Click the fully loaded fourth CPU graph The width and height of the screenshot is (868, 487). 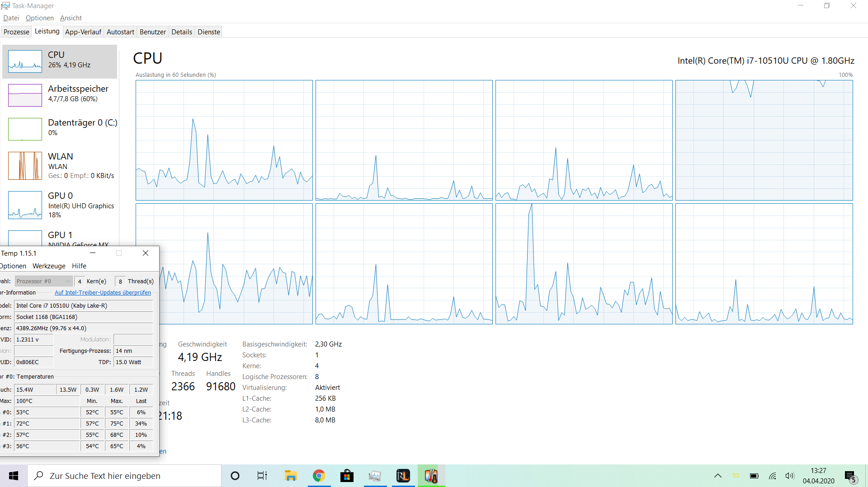[x=764, y=140]
